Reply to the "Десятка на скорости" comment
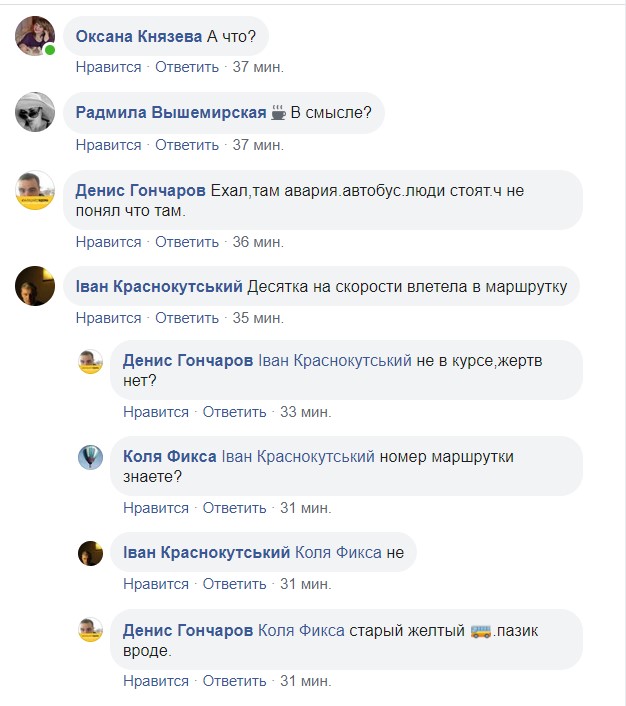This screenshot has height=706, width=626. (186, 318)
